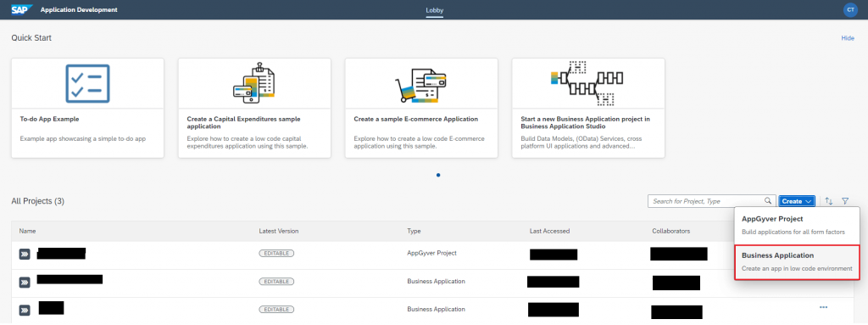Click EDITABLE badge in last project row
This screenshot has width=868, height=325.
click(x=276, y=309)
